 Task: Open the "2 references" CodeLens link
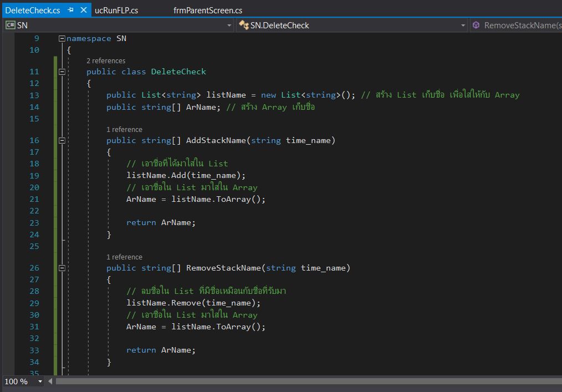(x=106, y=61)
